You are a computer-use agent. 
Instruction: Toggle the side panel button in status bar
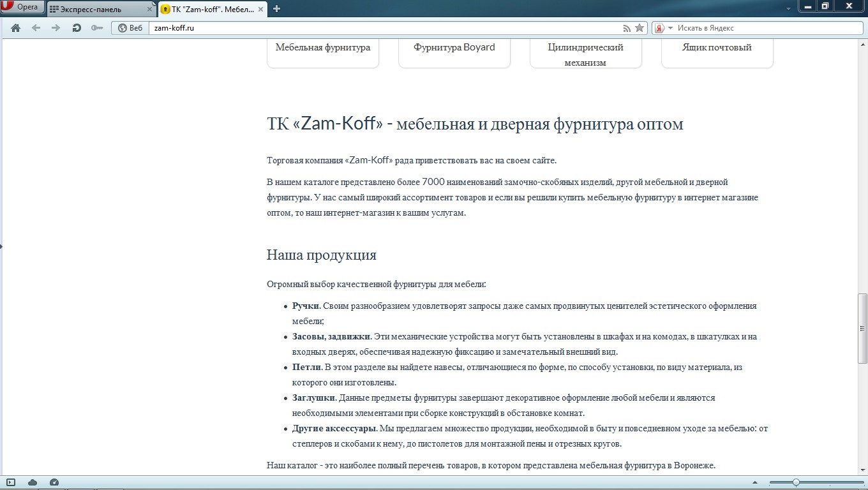point(11,482)
